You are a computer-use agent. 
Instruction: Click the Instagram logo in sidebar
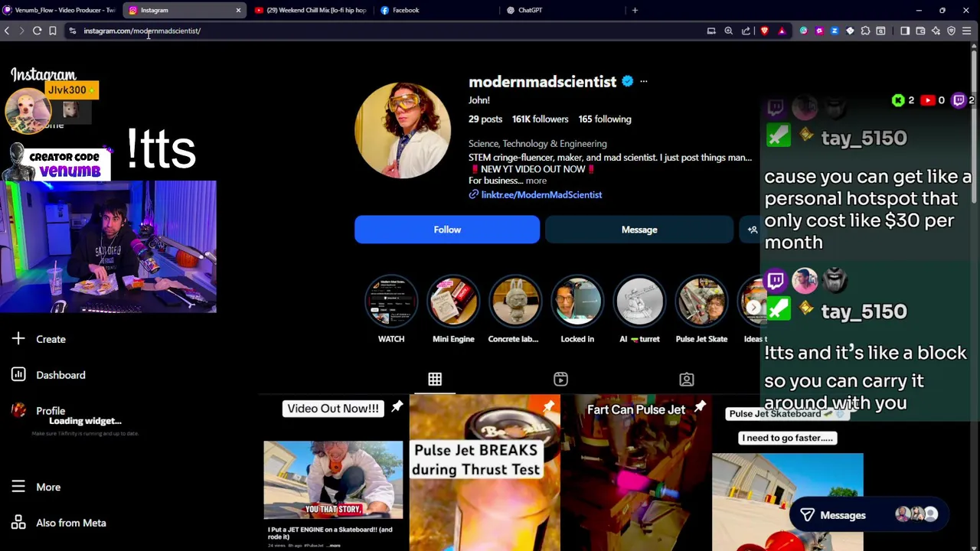coord(44,75)
